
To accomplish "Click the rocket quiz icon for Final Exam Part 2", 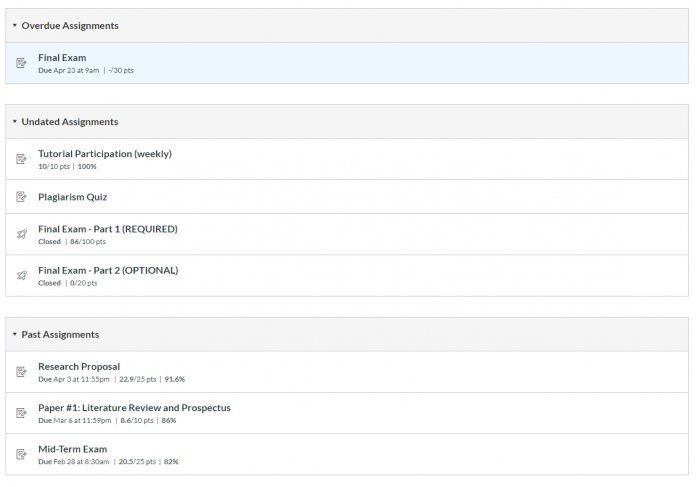I will pyautogui.click(x=21, y=275).
